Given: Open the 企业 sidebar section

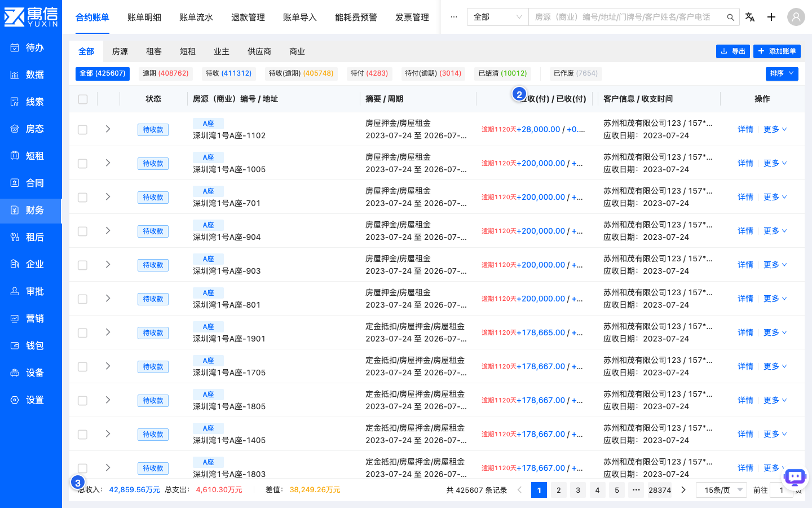Looking at the screenshot, I should pyautogui.click(x=30, y=264).
